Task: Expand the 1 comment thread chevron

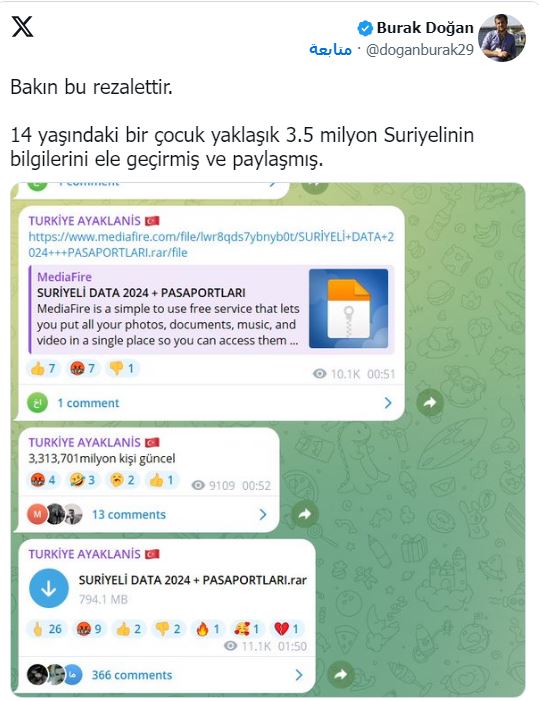Action: 387,403
